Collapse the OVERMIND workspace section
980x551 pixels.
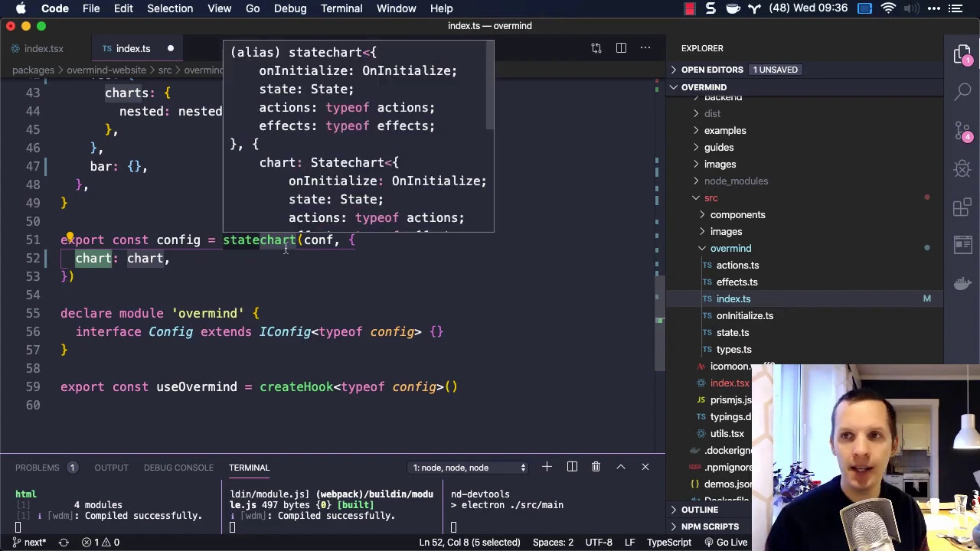704,87
